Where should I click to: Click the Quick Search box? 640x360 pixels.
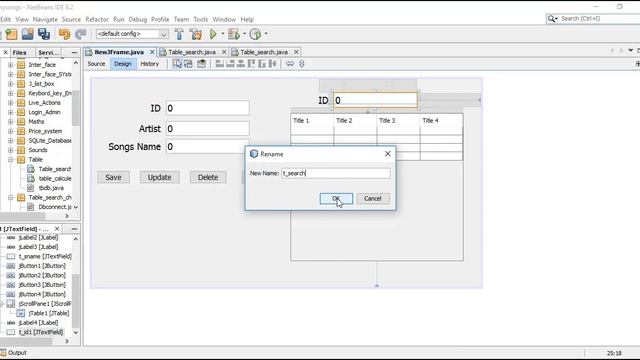pyautogui.click(x=593, y=19)
